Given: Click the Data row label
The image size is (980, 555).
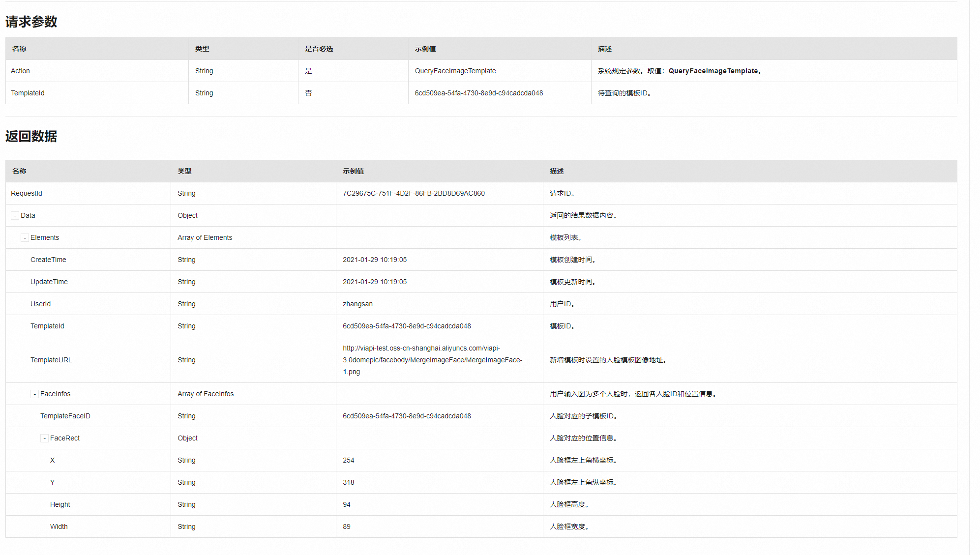Looking at the screenshot, I should tap(28, 215).
